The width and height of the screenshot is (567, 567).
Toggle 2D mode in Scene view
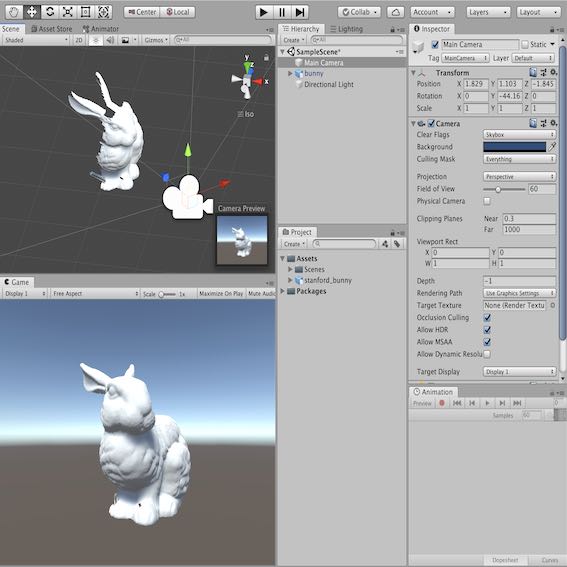pos(79,40)
